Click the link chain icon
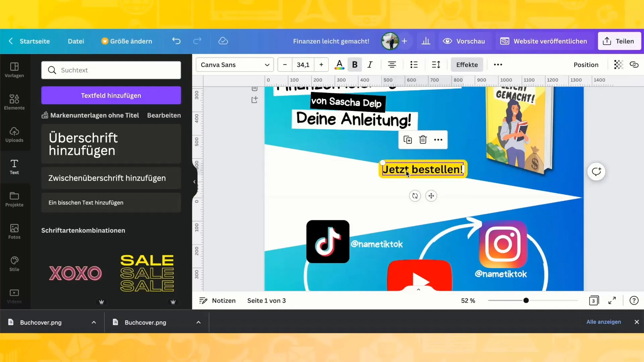 [634, 65]
